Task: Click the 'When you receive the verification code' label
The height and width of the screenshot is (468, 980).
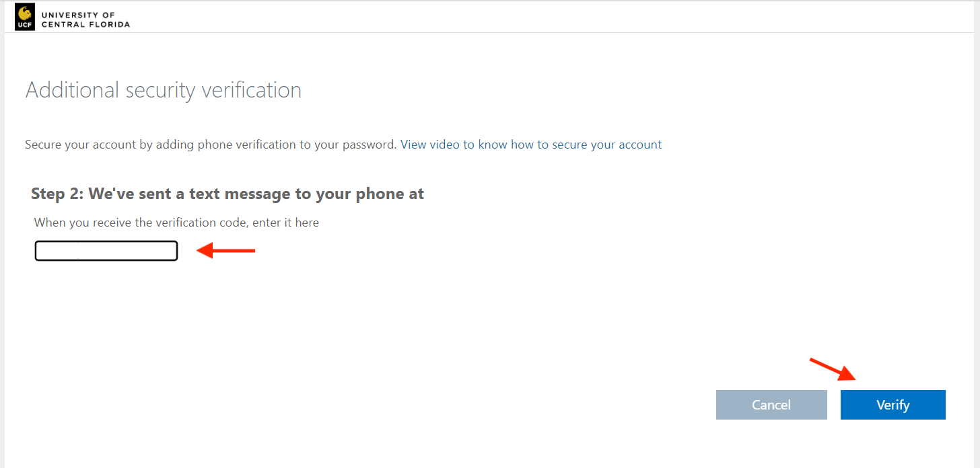Action: 176,223
